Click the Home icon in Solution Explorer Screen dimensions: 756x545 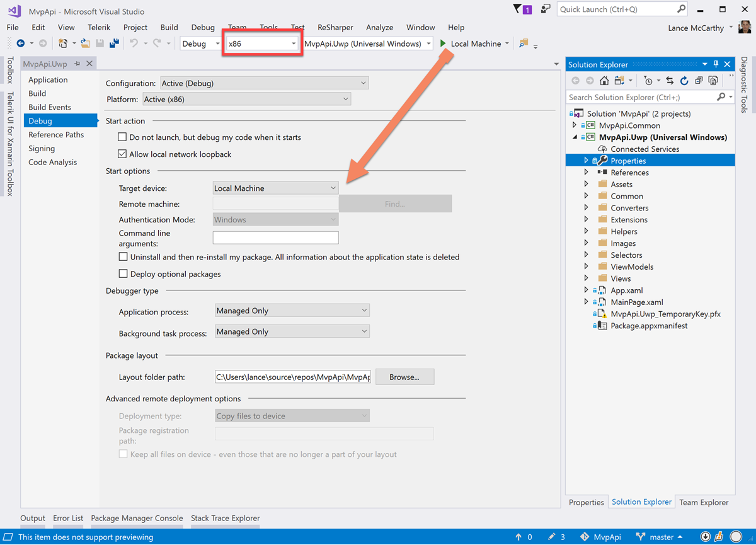click(x=604, y=81)
